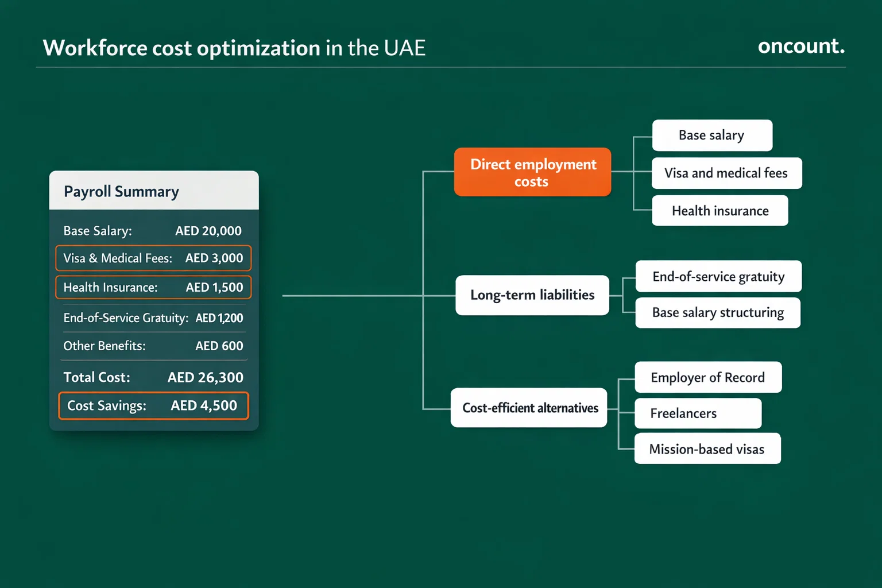Open the Mission-based visas node
Screen dimensions: 882x588
click(707, 448)
